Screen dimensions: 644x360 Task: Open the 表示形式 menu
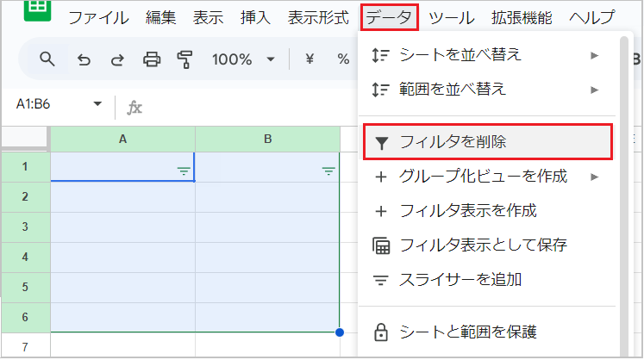coord(318,17)
